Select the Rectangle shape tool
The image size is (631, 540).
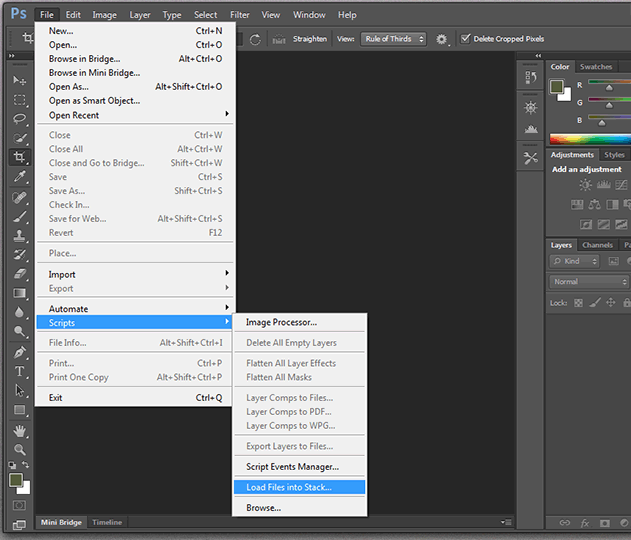click(19, 410)
